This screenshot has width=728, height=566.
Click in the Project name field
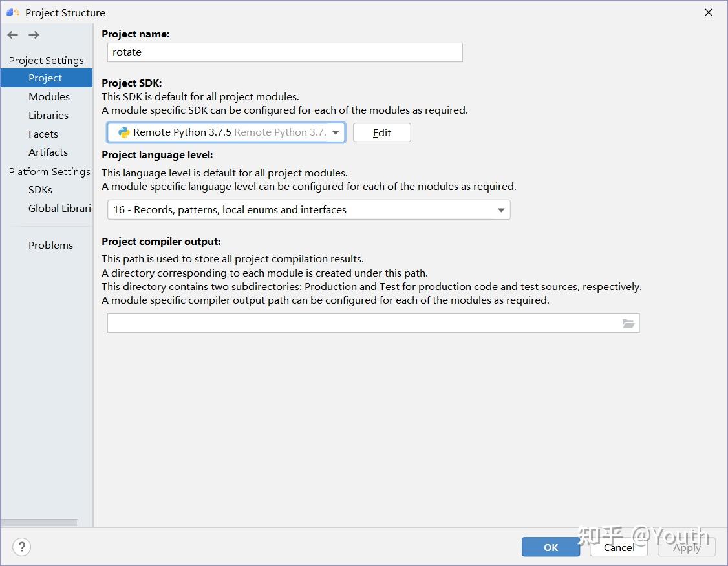pyautogui.click(x=284, y=52)
